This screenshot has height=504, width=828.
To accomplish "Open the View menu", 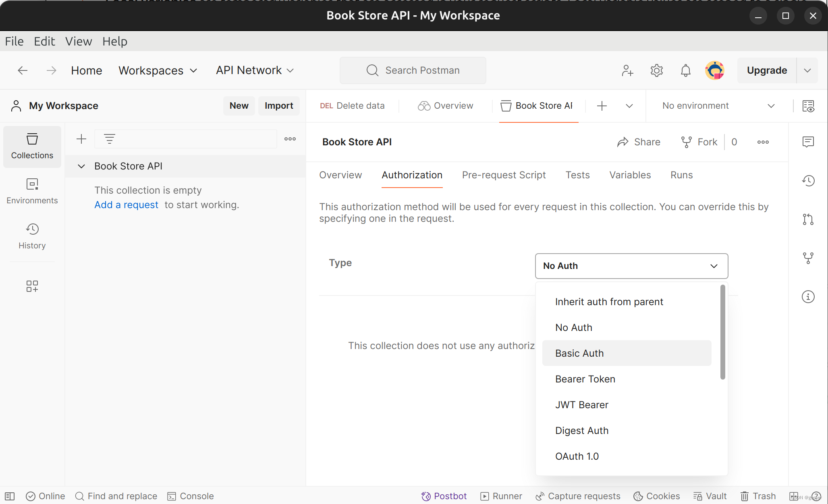I will 79,41.
